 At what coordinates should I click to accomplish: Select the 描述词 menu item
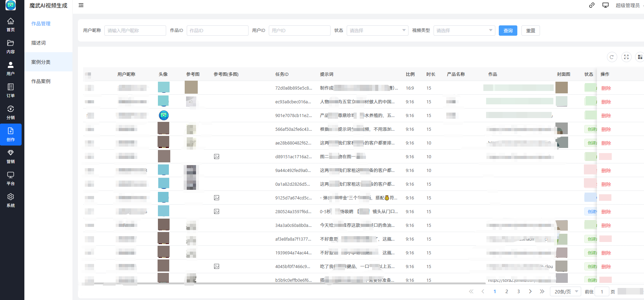[38, 43]
